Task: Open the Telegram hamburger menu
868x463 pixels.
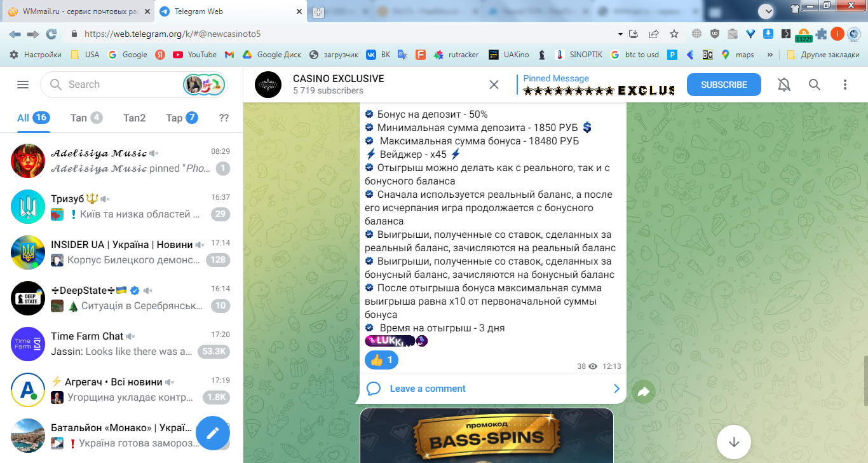Action: pos(23,85)
